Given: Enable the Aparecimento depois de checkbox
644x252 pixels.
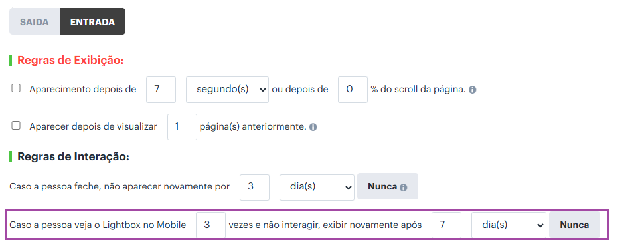Looking at the screenshot, I should tap(16, 88).
